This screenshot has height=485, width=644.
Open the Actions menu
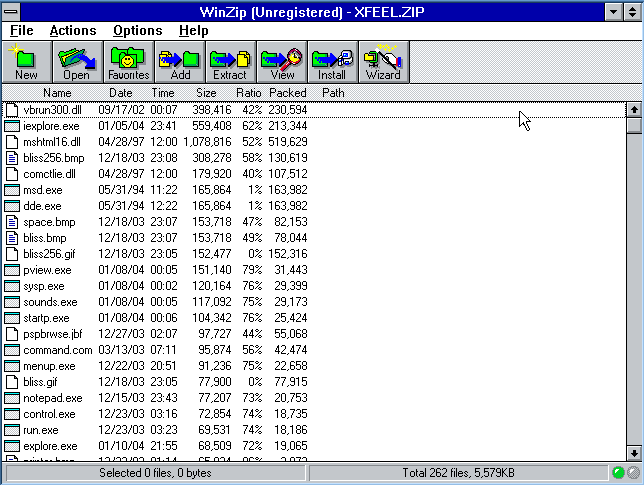coord(73,30)
